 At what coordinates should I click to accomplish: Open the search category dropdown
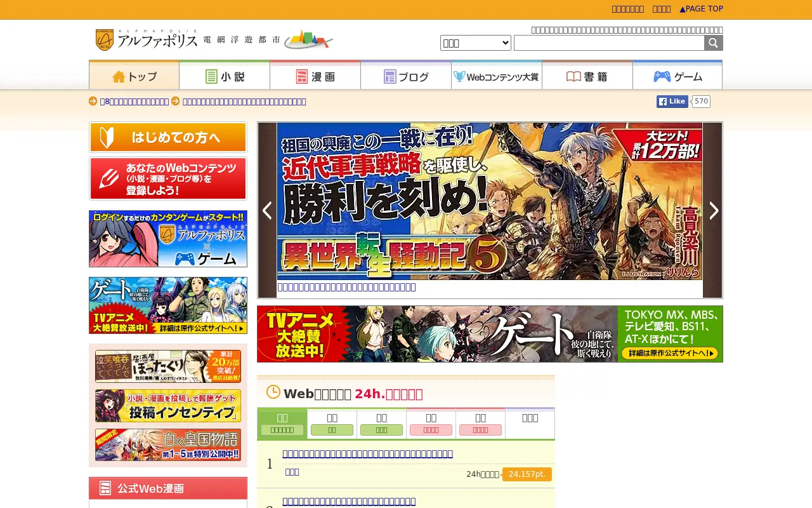tap(476, 43)
